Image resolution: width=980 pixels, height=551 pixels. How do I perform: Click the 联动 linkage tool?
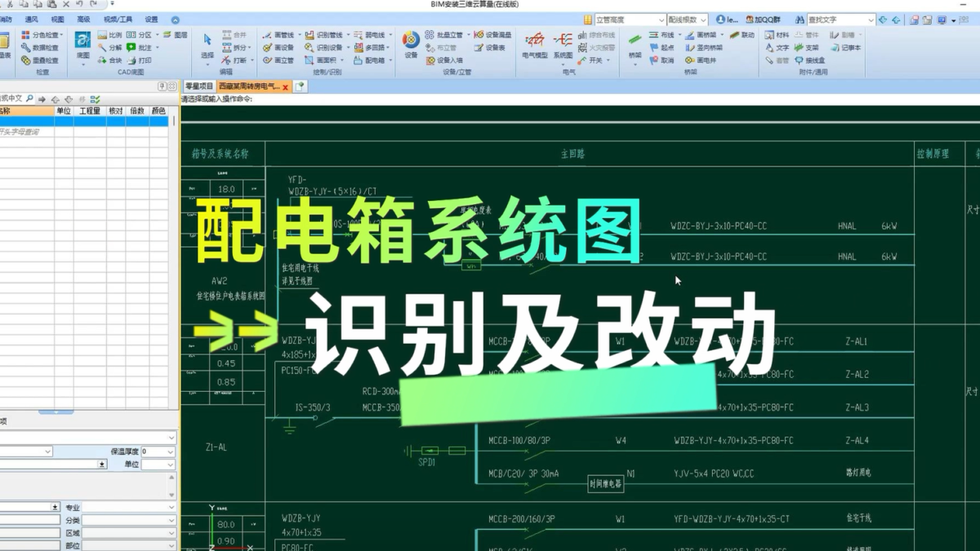(742, 35)
